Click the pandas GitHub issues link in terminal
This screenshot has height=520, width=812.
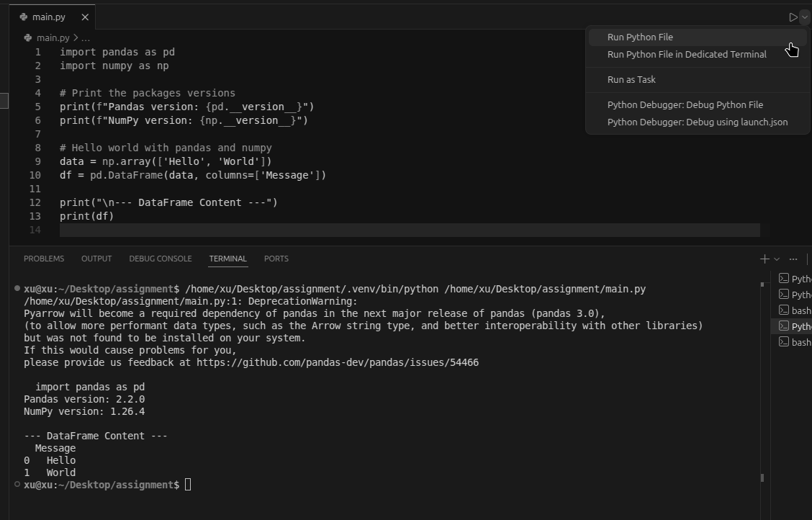[x=338, y=362]
